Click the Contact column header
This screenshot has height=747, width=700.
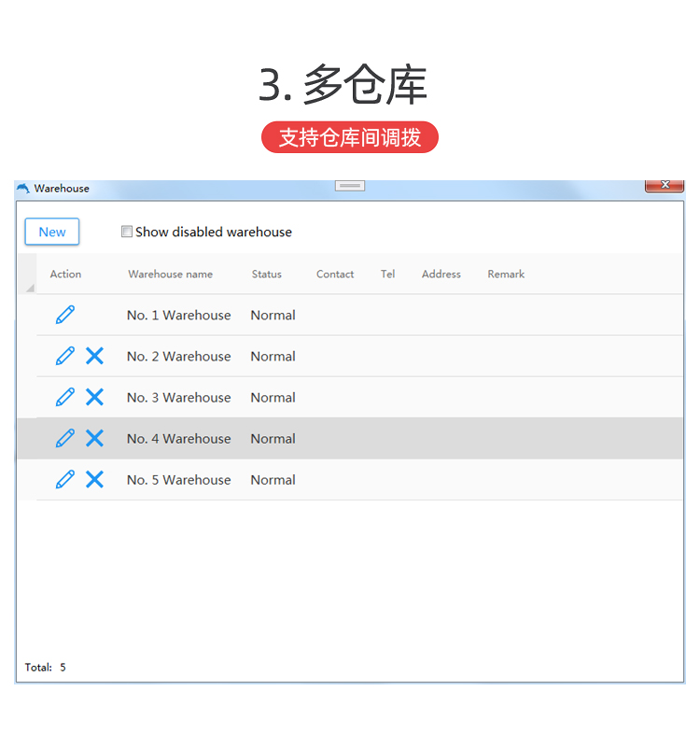(x=335, y=274)
